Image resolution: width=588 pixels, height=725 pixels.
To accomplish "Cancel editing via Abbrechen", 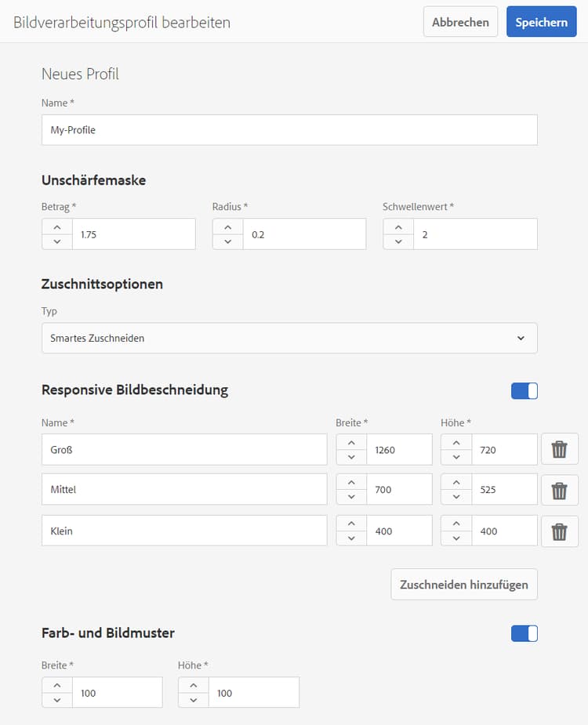I will pos(460,21).
